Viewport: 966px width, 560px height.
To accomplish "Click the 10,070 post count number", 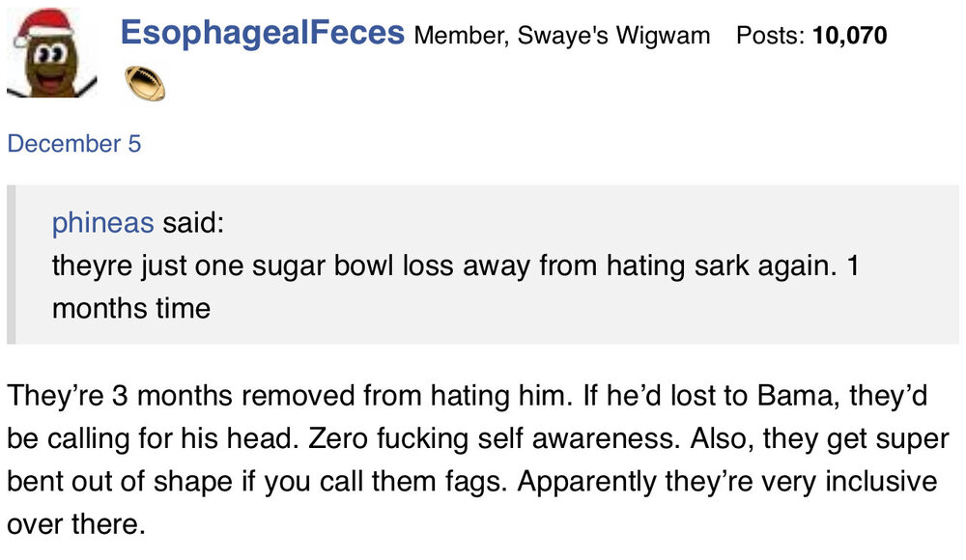I will 850,36.
